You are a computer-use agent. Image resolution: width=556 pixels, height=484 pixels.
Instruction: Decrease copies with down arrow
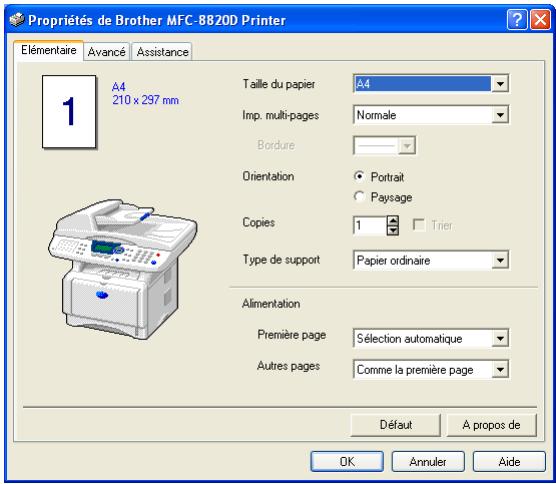point(393,230)
